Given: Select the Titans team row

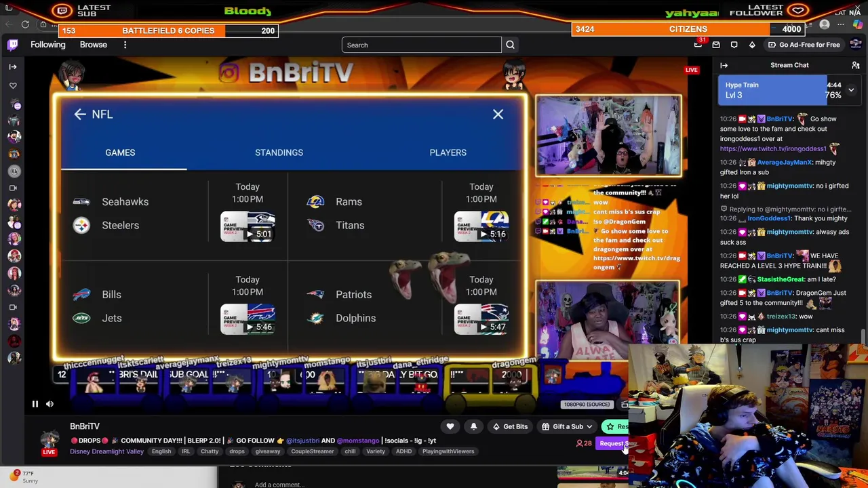Looking at the screenshot, I should pyautogui.click(x=336, y=225).
